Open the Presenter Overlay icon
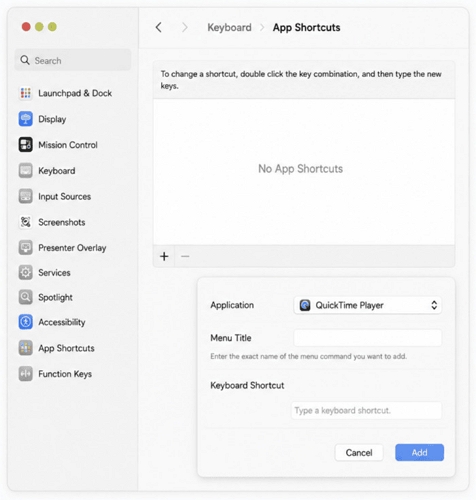Viewport: 476px width, 500px height. point(26,248)
